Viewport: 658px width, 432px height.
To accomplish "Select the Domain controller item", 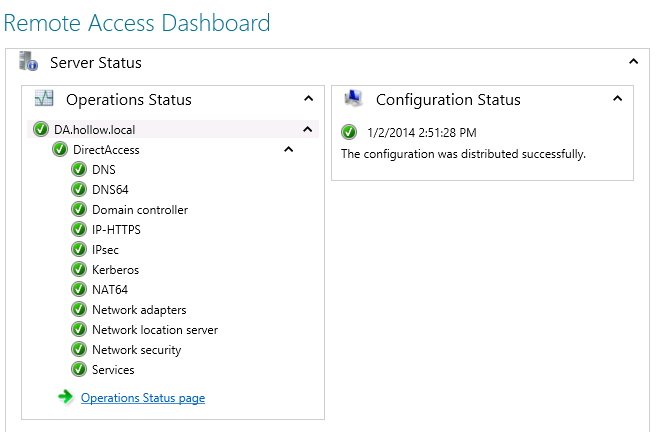I will point(140,210).
